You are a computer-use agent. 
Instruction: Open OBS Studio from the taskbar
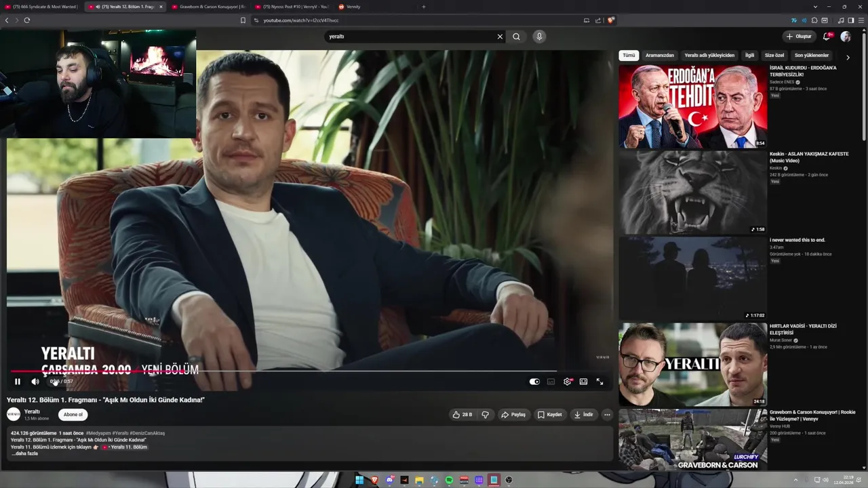click(x=509, y=480)
